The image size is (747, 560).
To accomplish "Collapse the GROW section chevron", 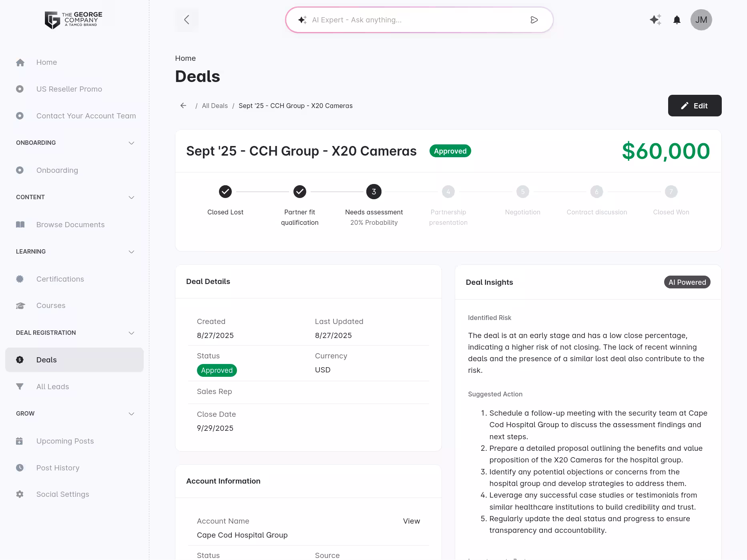I will [x=132, y=414].
